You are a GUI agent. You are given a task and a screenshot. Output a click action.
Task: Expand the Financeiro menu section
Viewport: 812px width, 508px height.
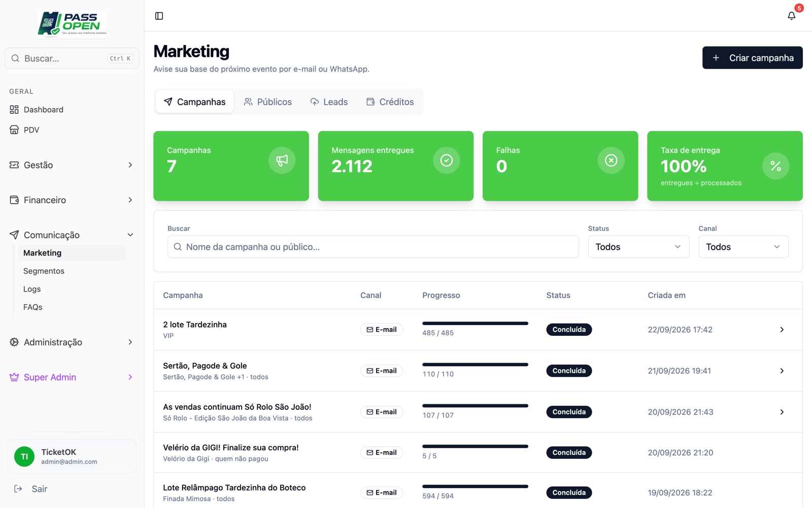[72, 200]
